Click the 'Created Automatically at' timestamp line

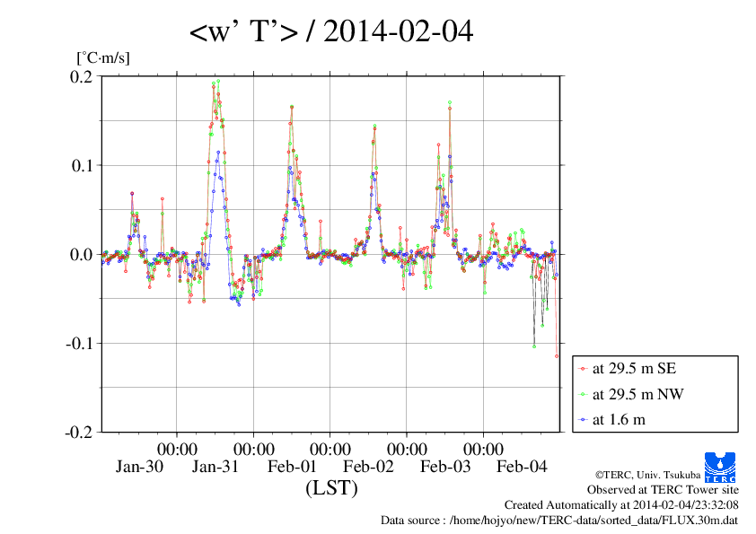[621, 505]
